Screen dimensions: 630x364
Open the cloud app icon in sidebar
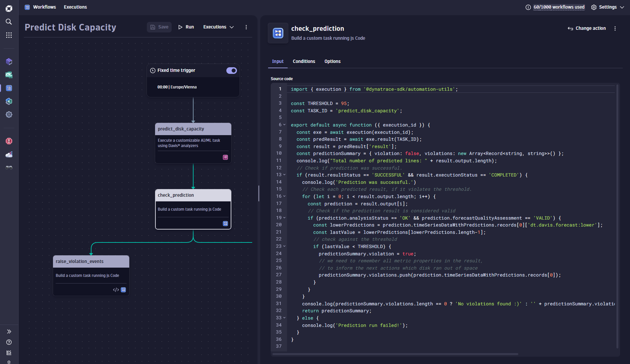click(9, 154)
